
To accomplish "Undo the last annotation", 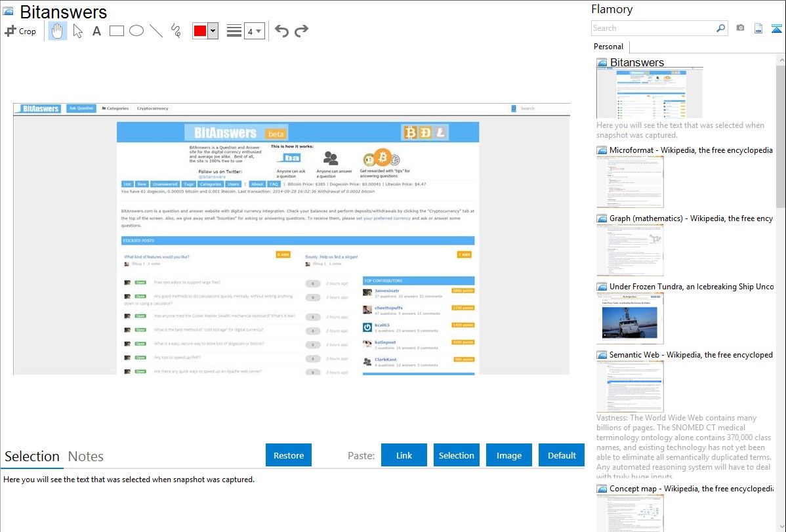I will click(281, 31).
